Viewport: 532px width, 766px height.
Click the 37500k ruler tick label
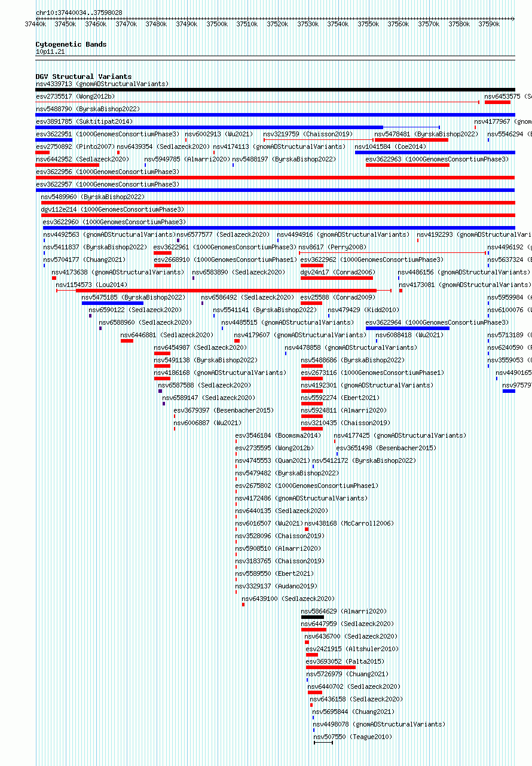click(217, 24)
